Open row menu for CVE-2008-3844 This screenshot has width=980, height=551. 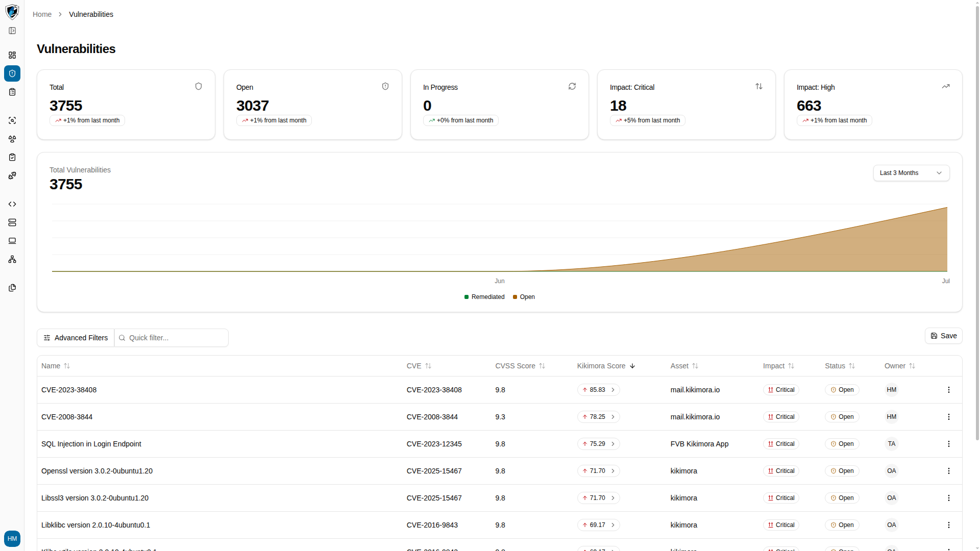(x=949, y=417)
